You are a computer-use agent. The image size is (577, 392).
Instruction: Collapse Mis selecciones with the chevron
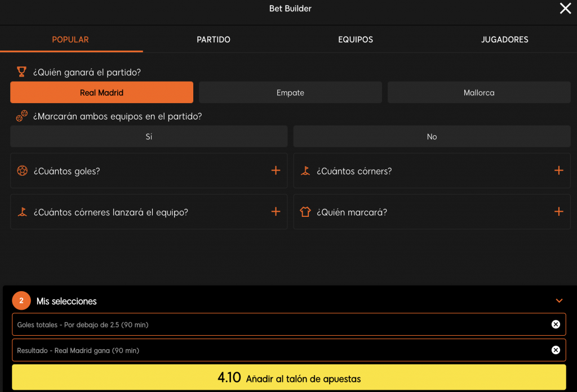click(559, 301)
